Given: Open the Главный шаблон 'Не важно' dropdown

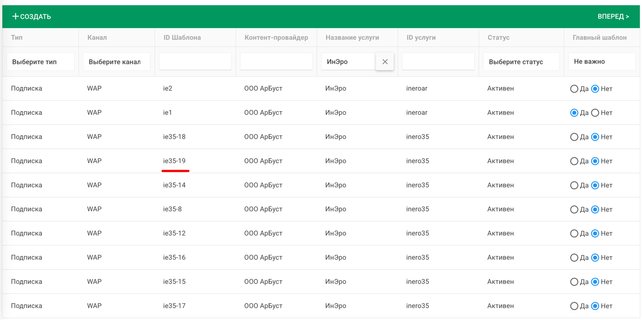Looking at the screenshot, I should [x=601, y=62].
